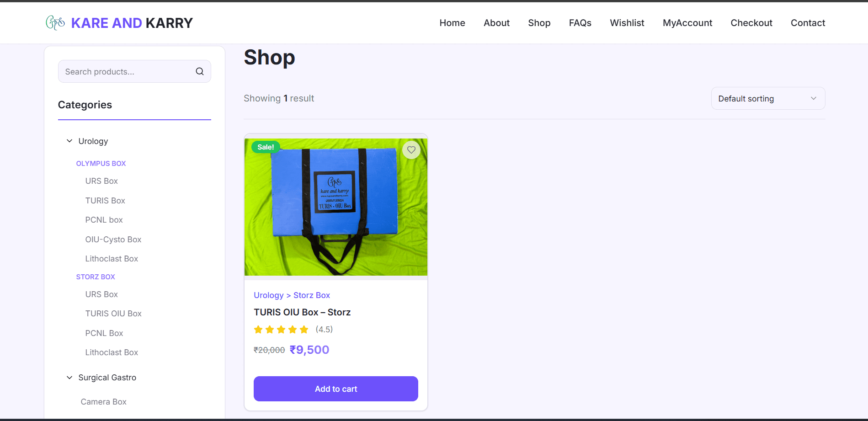The image size is (868, 421).
Task: Select STORZ BOX subcategory
Action: coord(96,277)
